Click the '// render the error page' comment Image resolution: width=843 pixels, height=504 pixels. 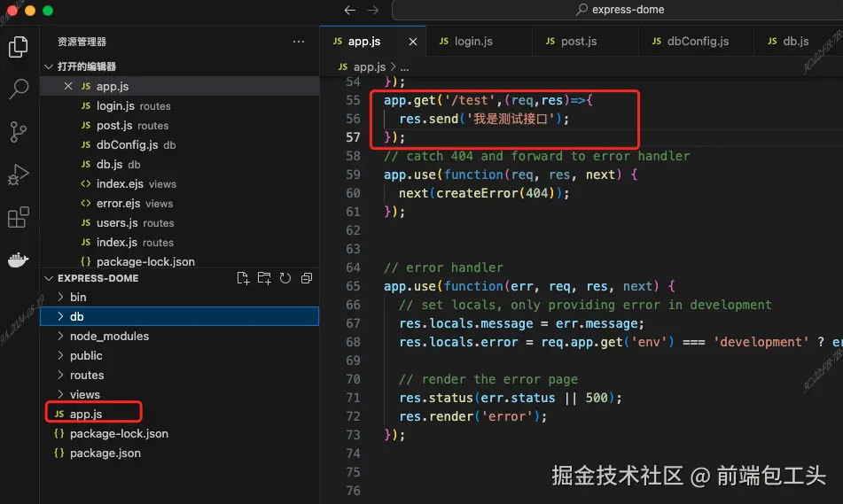click(488, 379)
